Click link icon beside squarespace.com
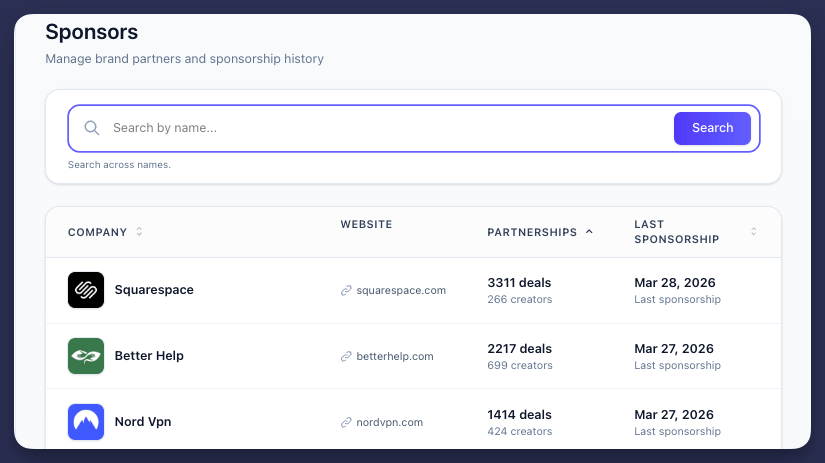The width and height of the screenshot is (825, 463). coord(346,290)
